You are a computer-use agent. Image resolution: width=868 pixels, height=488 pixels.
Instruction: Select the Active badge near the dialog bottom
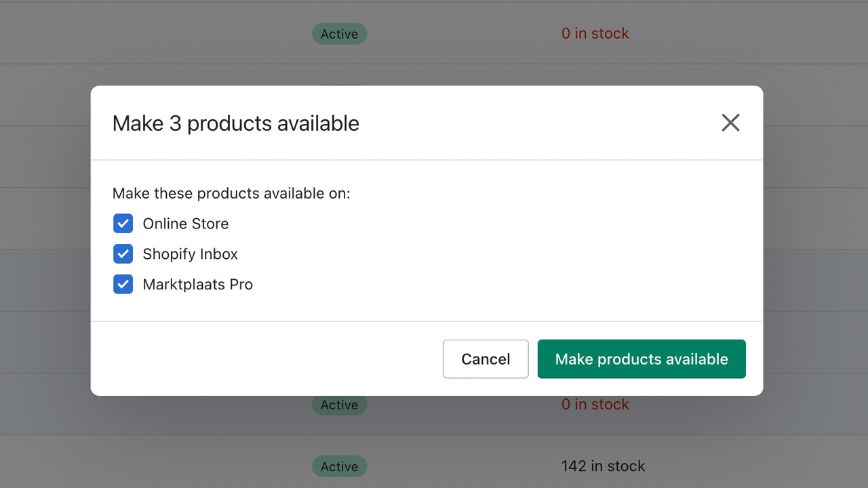339,405
